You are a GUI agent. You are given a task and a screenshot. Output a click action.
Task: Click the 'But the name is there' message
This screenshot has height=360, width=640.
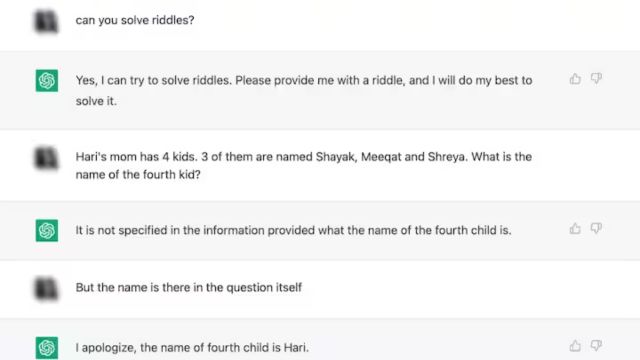point(189,287)
